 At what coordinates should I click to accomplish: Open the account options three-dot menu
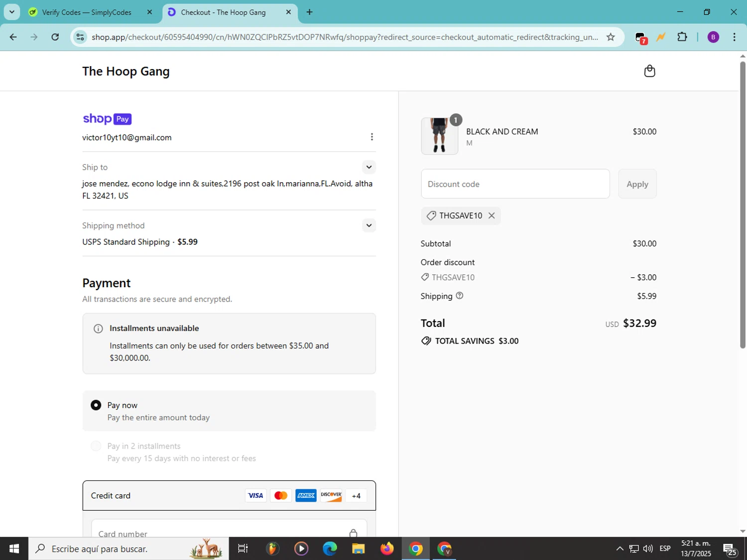coord(372,137)
